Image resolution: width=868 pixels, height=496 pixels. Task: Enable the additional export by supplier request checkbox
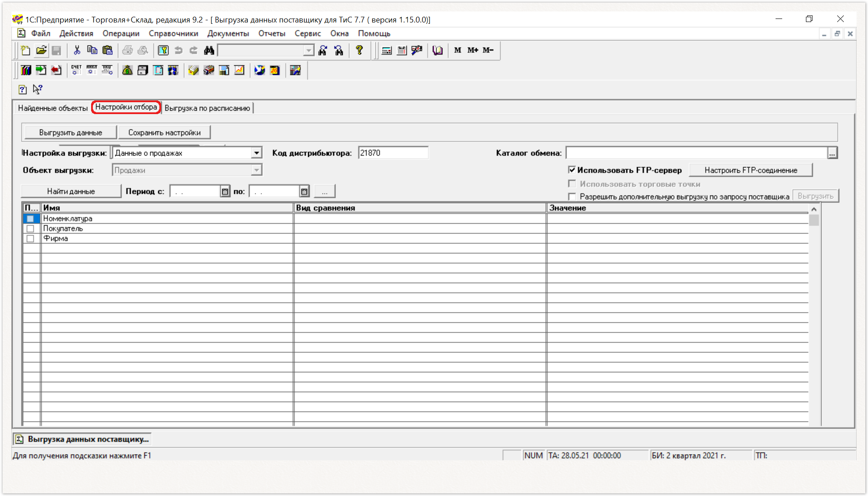pyautogui.click(x=572, y=196)
